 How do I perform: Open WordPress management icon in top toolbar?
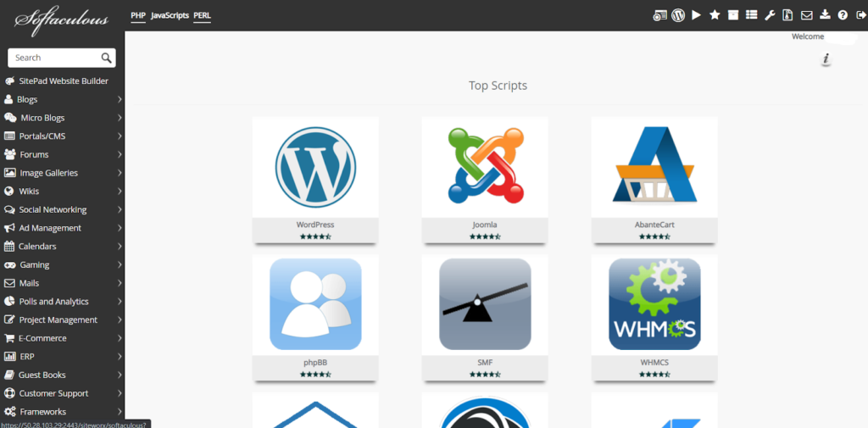coord(678,15)
